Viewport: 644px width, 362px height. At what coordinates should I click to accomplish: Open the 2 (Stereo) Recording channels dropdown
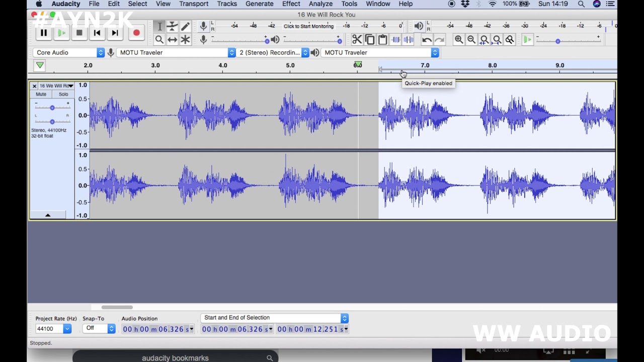coord(272,53)
